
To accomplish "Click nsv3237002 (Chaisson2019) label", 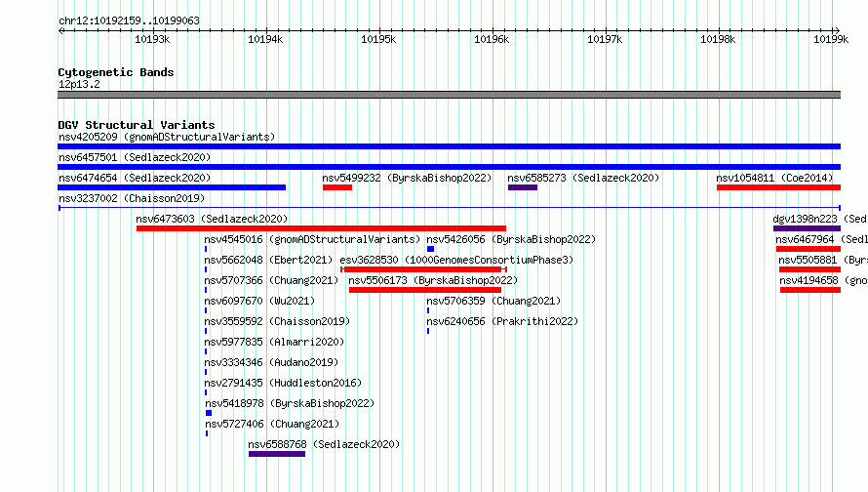I will [x=132, y=198].
